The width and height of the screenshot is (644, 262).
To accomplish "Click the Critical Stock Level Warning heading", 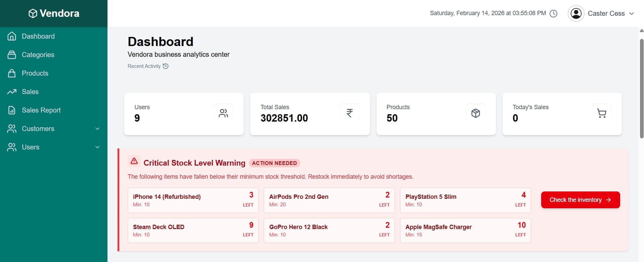I will (195, 163).
